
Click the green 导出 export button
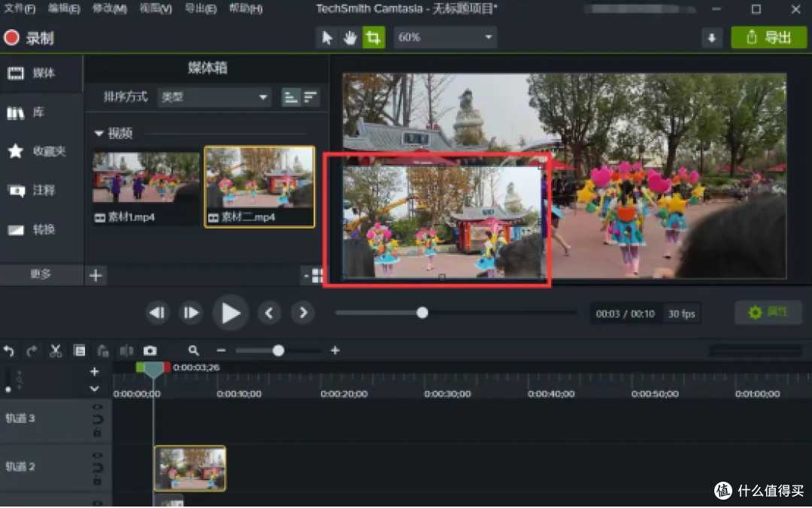768,38
